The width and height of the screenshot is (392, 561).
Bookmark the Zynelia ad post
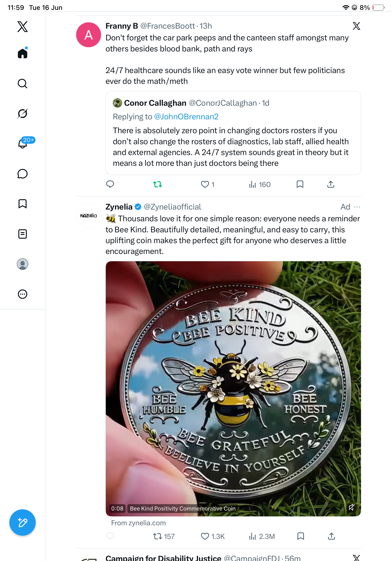(x=301, y=536)
